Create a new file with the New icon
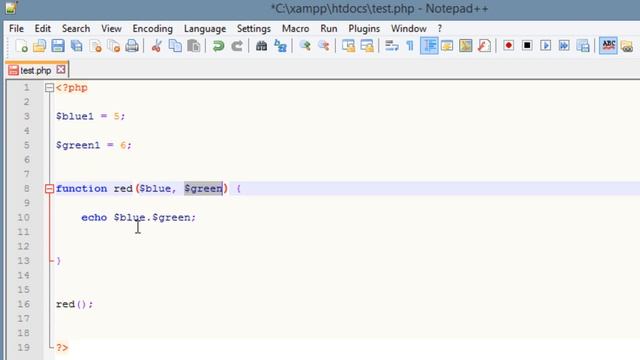 pyautogui.click(x=21, y=46)
